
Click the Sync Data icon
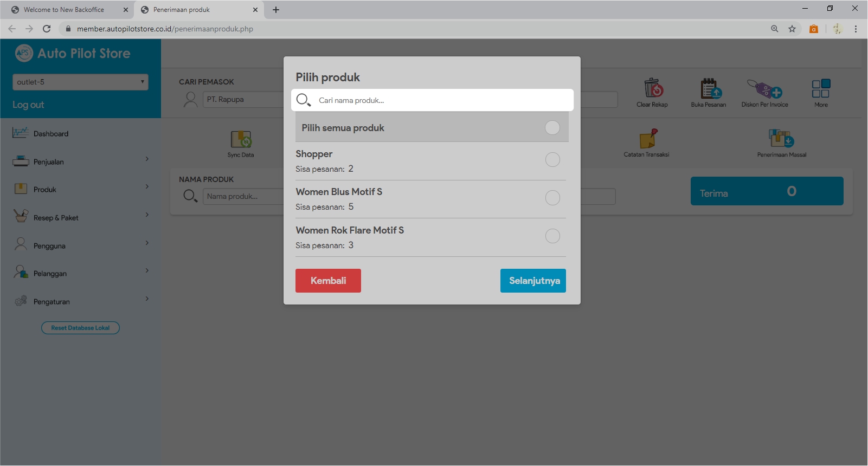pos(241,139)
